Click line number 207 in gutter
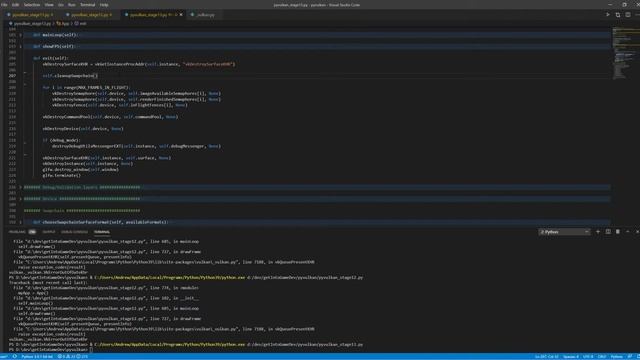 (x=12, y=76)
